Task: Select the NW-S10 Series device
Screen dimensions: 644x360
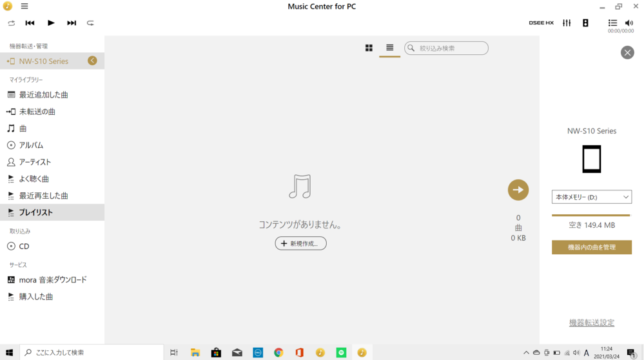Action: click(52, 61)
